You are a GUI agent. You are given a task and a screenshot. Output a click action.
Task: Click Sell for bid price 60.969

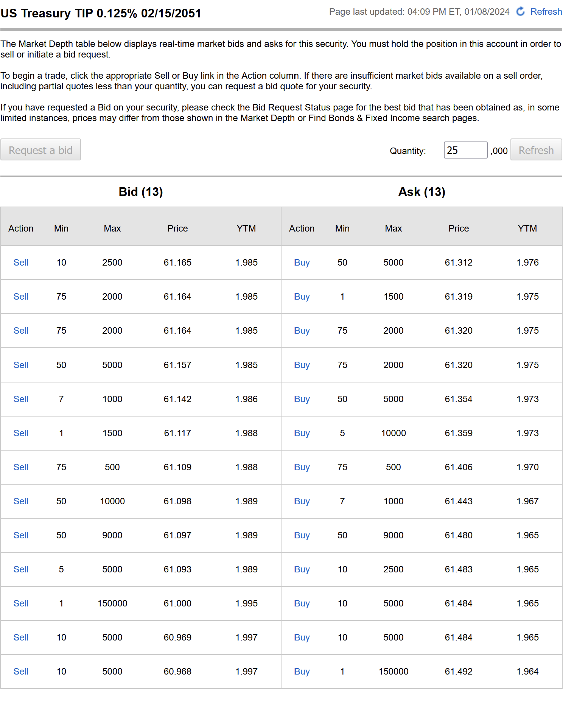[21, 637]
